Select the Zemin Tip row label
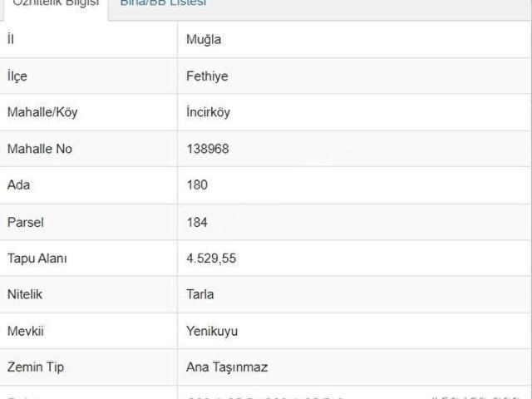Screen dimensions: 532x399 [35, 367]
